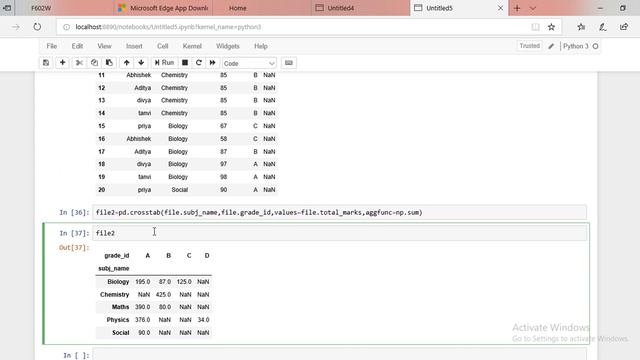Expand the tab preview chevron
Viewport: 640px width, 360px height.
[533, 8]
